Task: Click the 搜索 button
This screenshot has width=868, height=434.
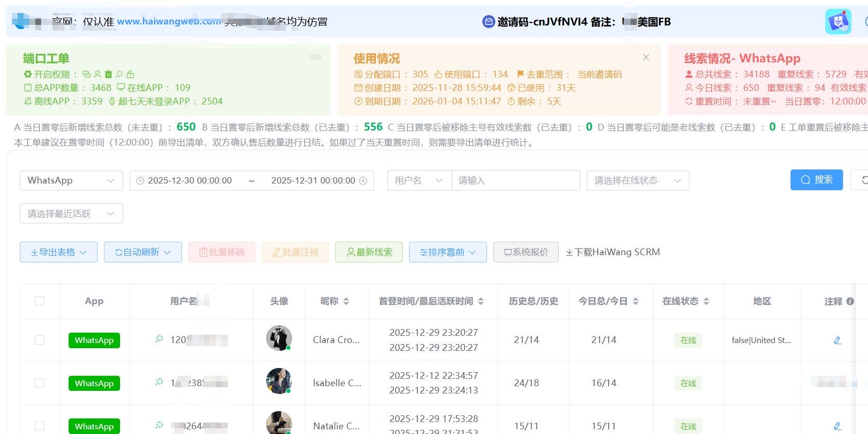Action: (x=817, y=180)
